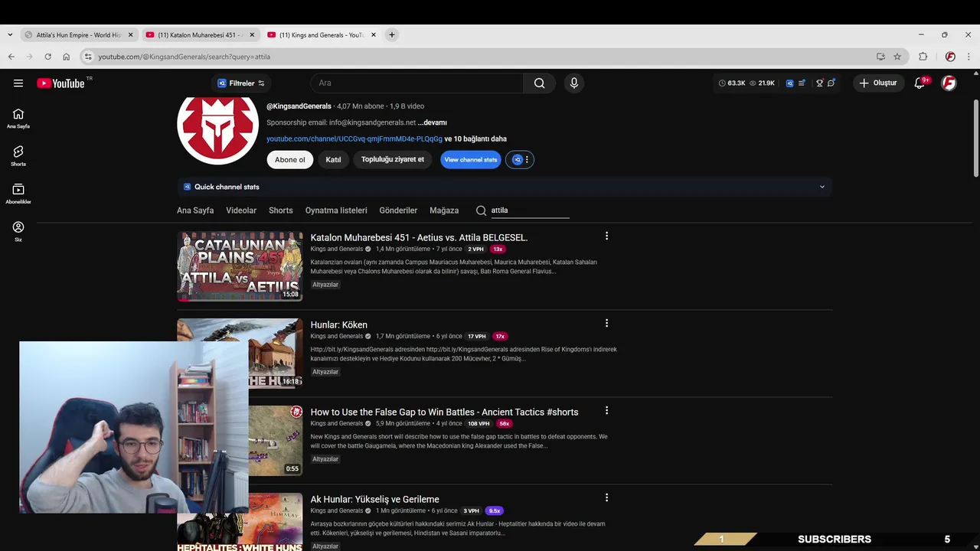Open a new Chrome tab

(392, 34)
